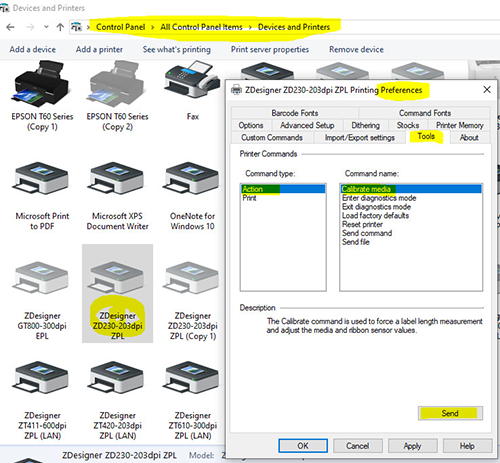Screen dimensions: 500x463
Task: Select ZDesigner GT800-300dpi EPL printer
Action: 42,301
